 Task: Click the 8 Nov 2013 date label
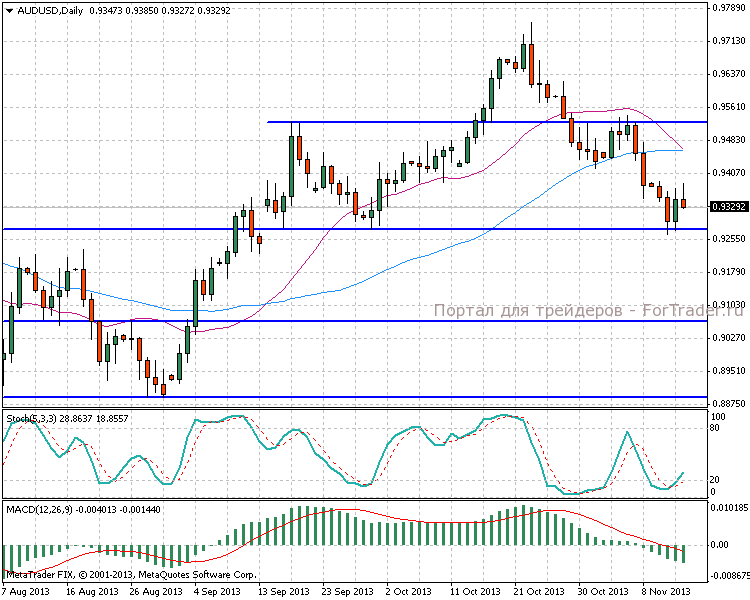coord(666,591)
